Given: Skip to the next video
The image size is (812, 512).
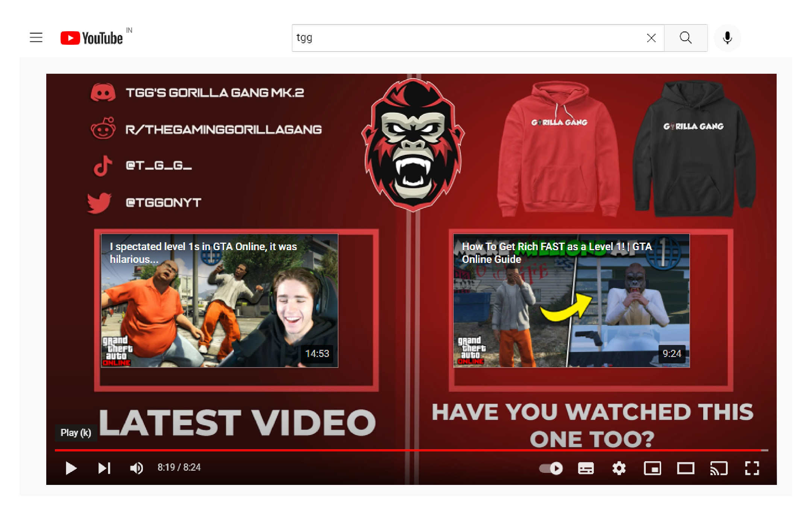Looking at the screenshot, I should coord(104,468).
